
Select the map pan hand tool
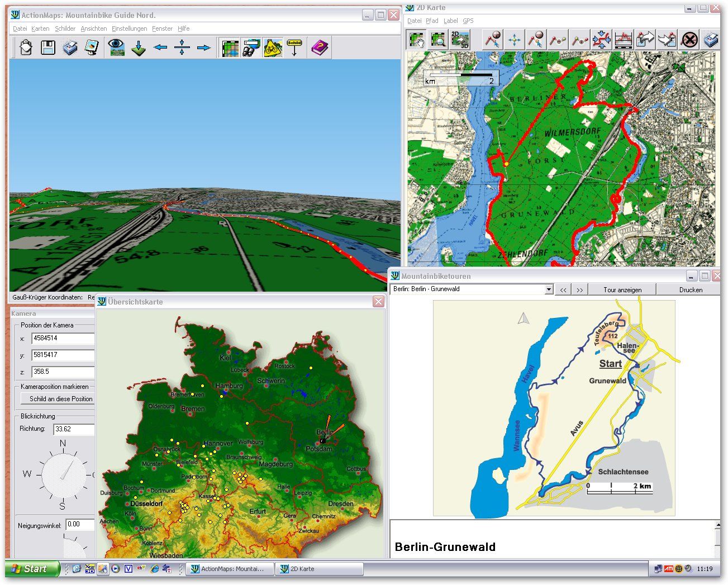click(417, 40)
